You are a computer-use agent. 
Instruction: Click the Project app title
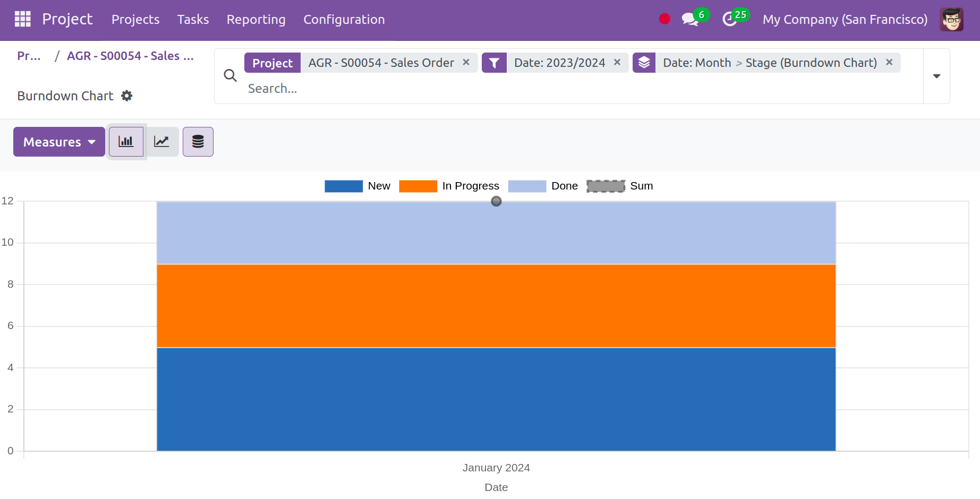67,19
